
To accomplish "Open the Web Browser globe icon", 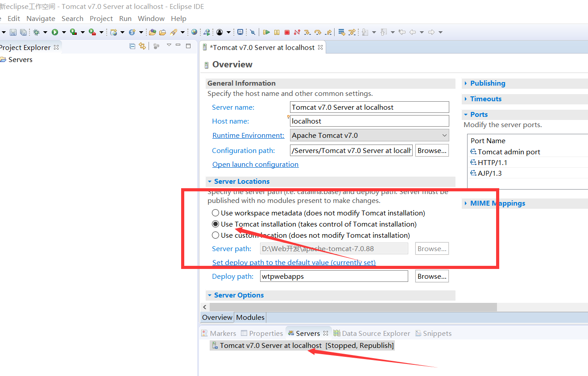I will [194, 32].
